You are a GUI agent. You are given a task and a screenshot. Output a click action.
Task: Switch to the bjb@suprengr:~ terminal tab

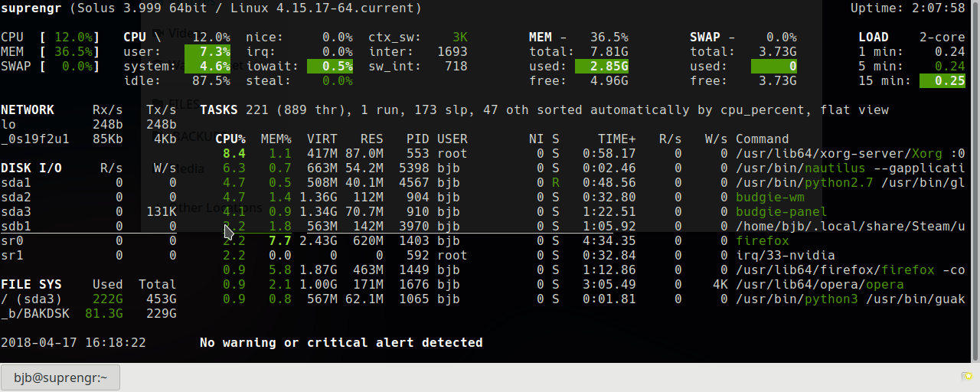[x=60, y=377]
